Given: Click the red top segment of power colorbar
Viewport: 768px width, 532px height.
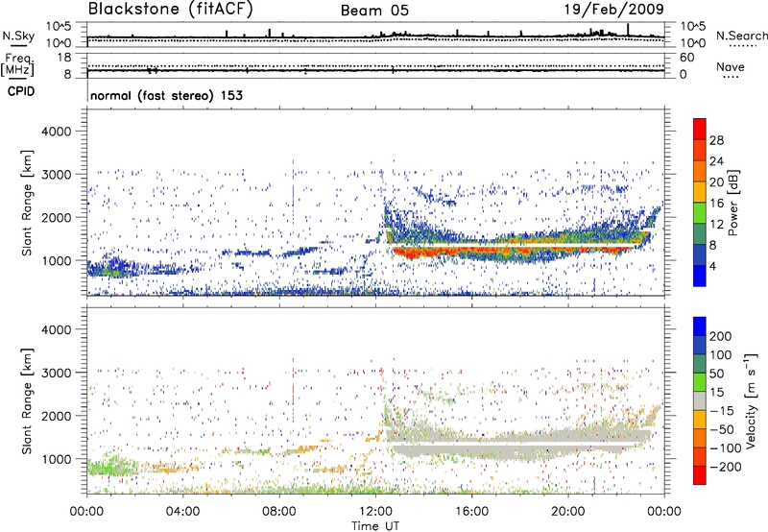Looking at the screenshot, I should (700, 129).
